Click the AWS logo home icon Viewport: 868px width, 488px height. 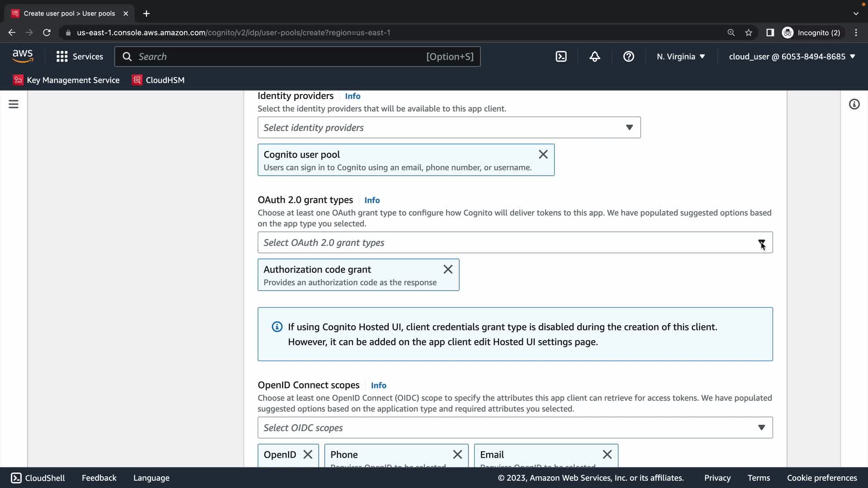tap(23, 56)
